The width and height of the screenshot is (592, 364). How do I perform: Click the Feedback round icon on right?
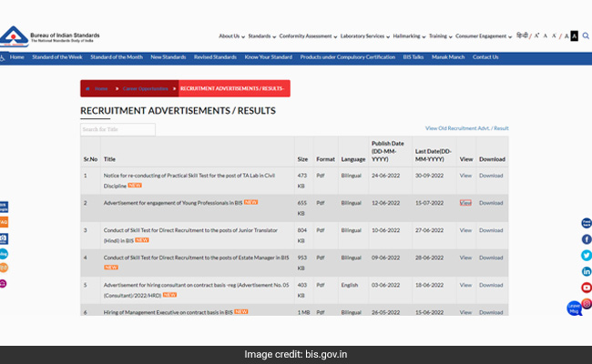pyautogui.click(x=587, y=223)
